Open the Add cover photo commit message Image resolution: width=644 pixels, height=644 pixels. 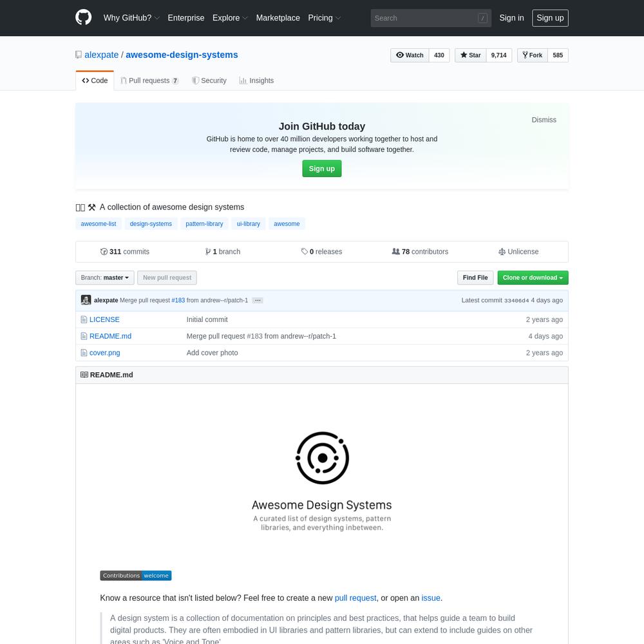213,353
